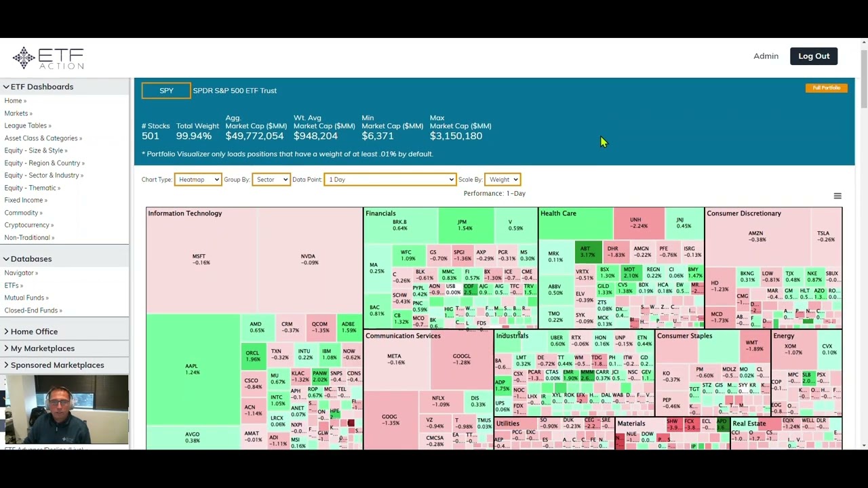Open Equity - Sector & Industry link

click(43, 176)
